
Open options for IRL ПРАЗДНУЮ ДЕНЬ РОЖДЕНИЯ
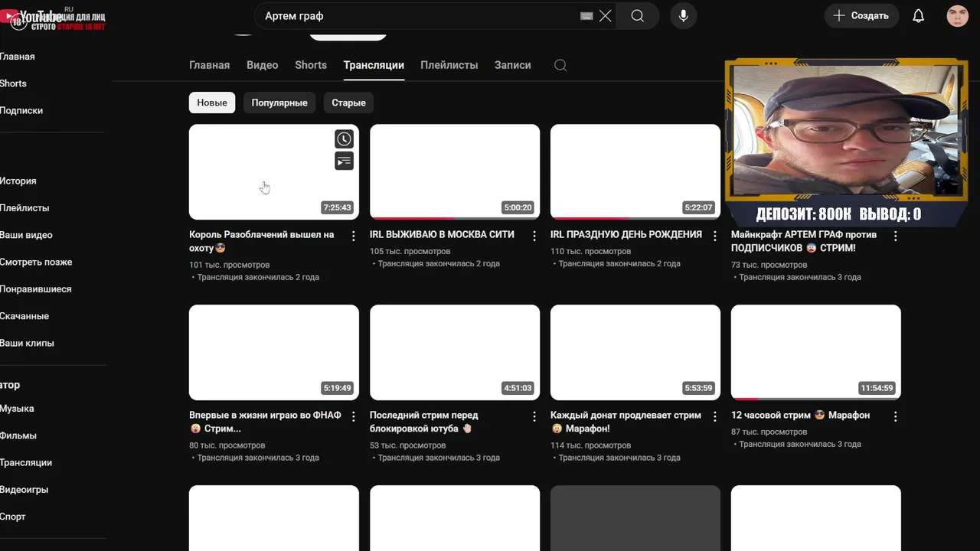715,236
